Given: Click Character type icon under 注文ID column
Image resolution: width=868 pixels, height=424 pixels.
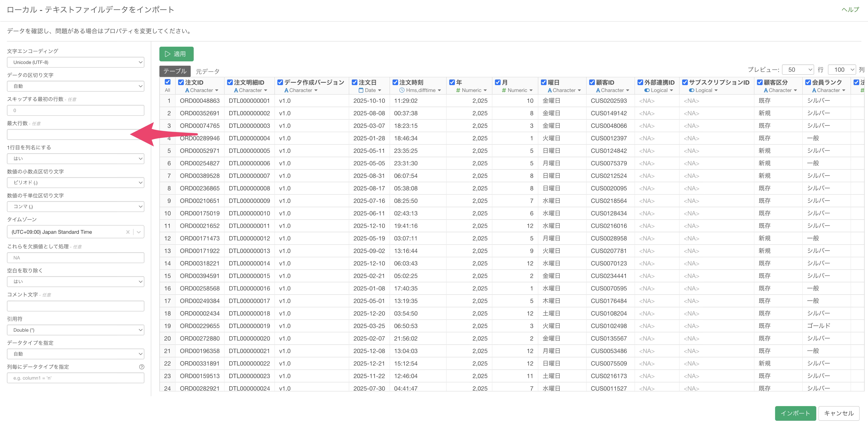Looking at the screenshot, I should point(187,90).
